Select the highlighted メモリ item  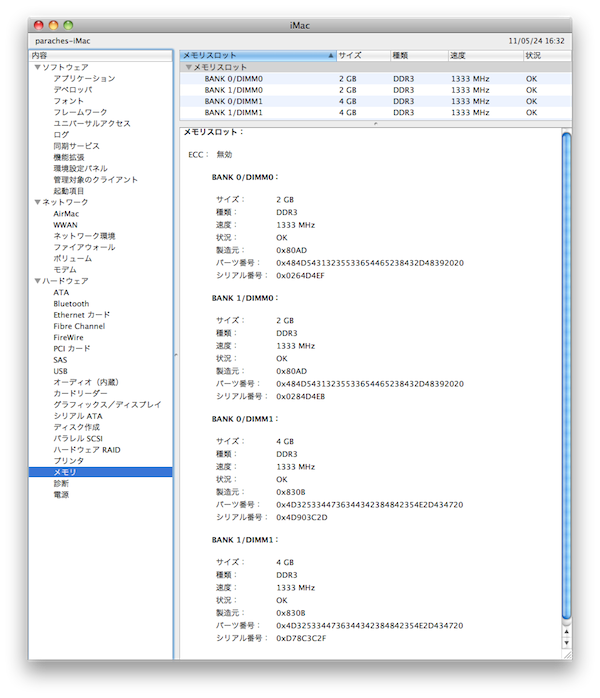click(x=100, y=472)
